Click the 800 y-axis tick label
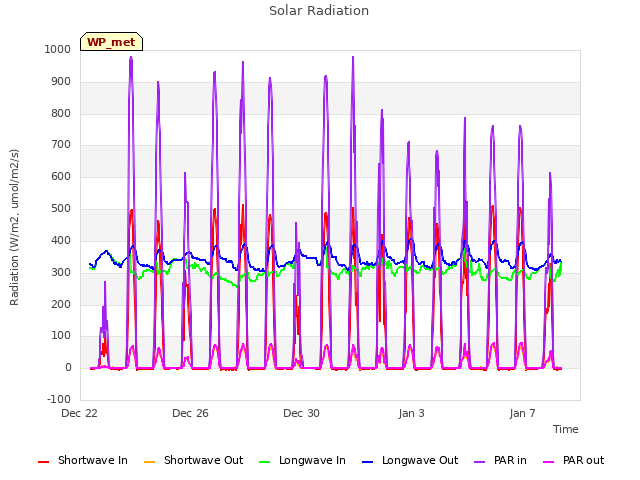This screenshot has width=640, height=480. point(61,113)
